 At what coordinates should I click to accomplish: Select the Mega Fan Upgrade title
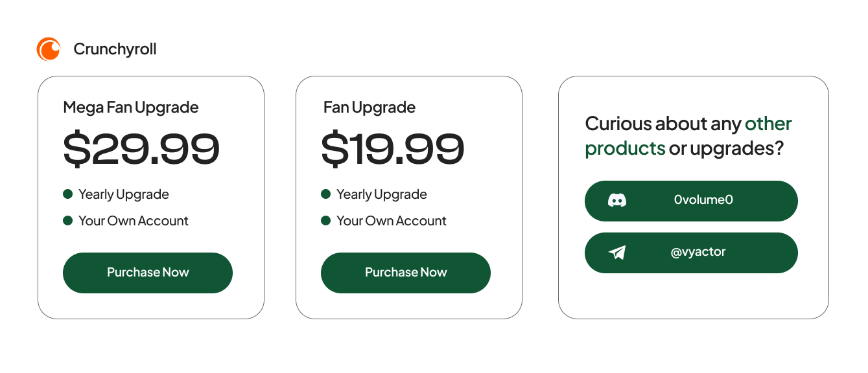(x=131, y=107)
